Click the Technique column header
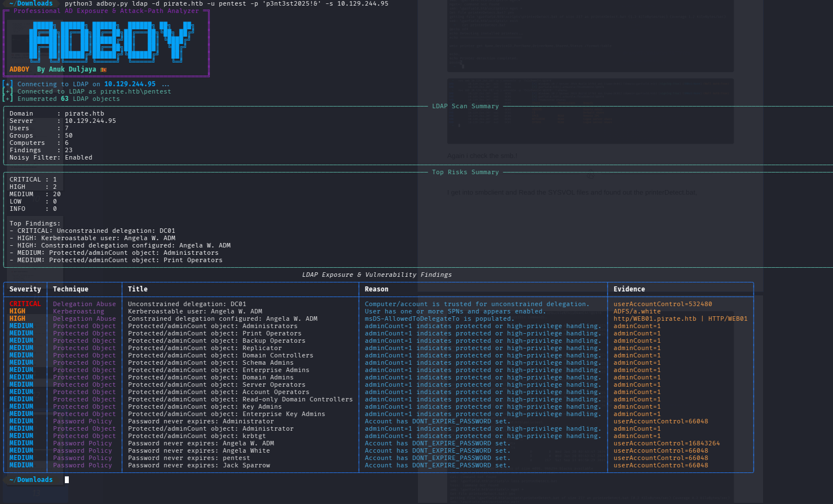The image size is (833, 504). point(70,289)
